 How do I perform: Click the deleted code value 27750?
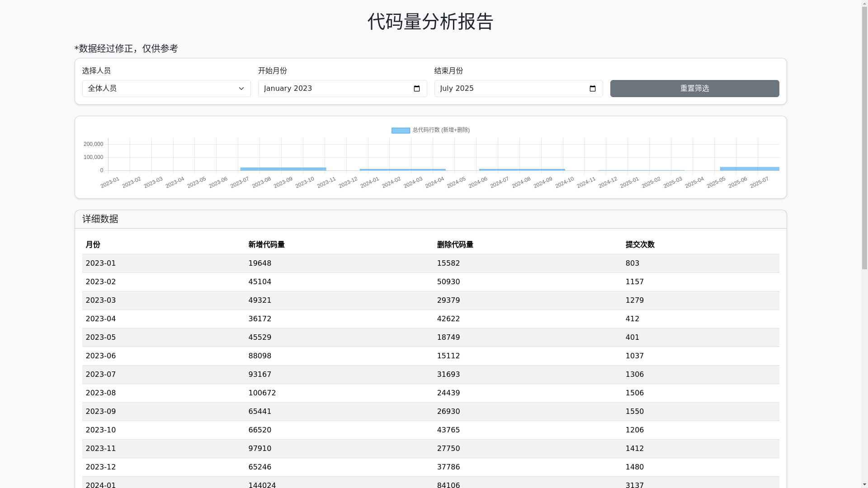pos(448,448)
